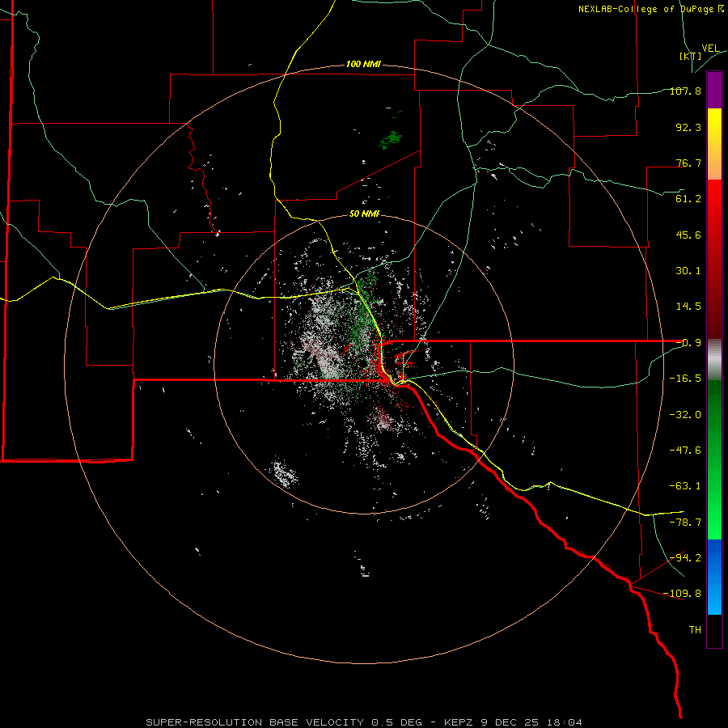This screenshot has height=728, width=728.
Task: Click the 76.7 scale value
Action: pos(688,163)
